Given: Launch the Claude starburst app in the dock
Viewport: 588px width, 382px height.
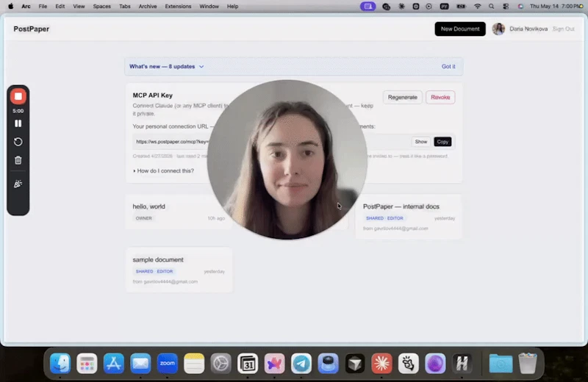Looking at the screenshot, I should click(x=381, y=363).
